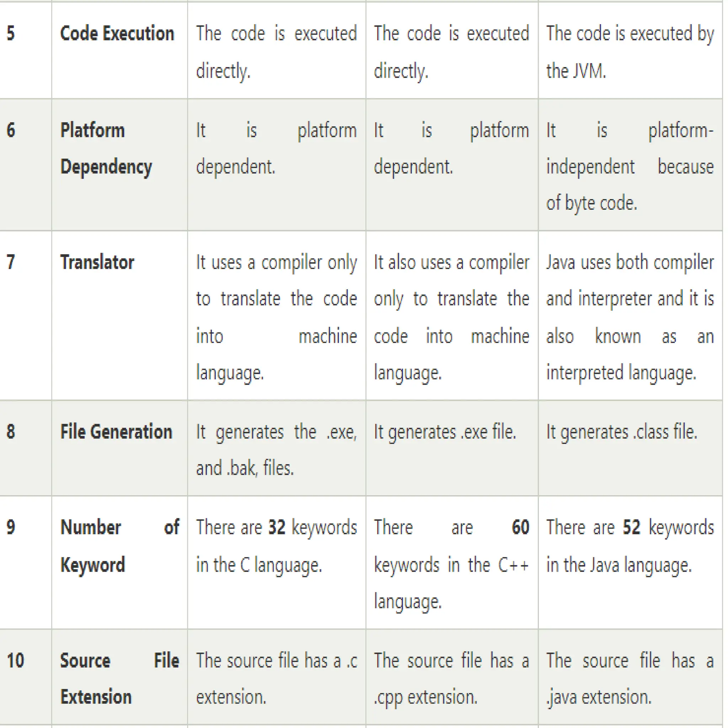Select the File Generation row label

116,432
